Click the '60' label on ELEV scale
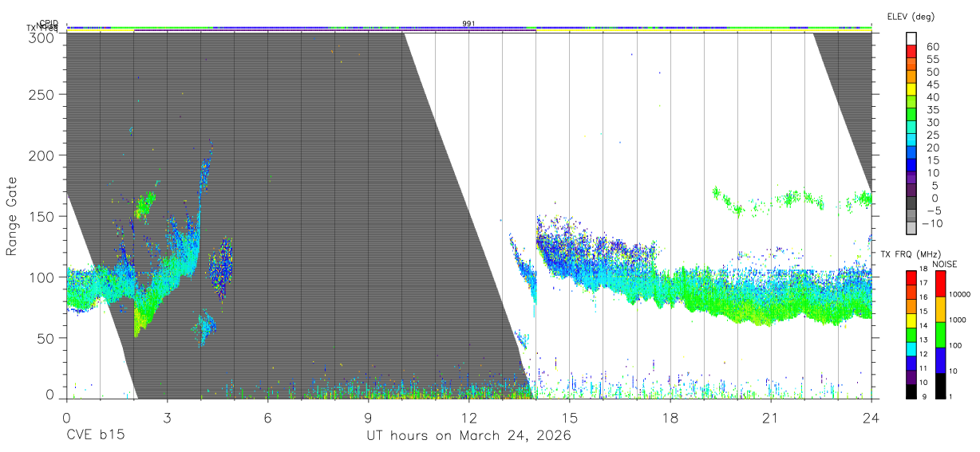980x452 pixels. 933,47
